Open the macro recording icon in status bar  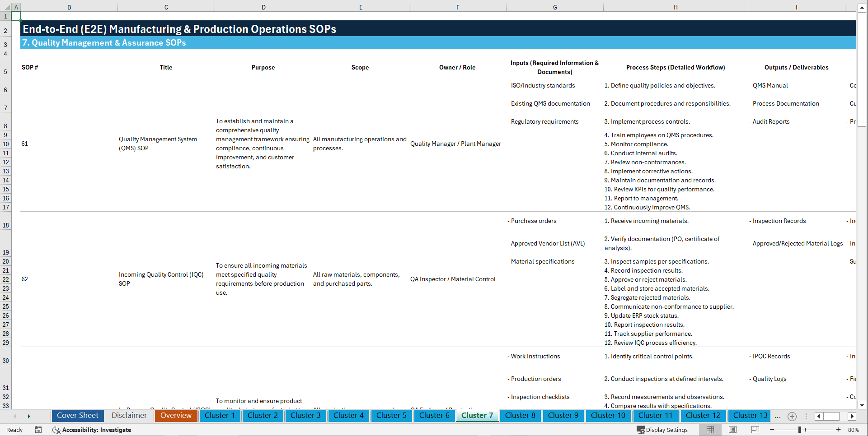tap(38, 430)
